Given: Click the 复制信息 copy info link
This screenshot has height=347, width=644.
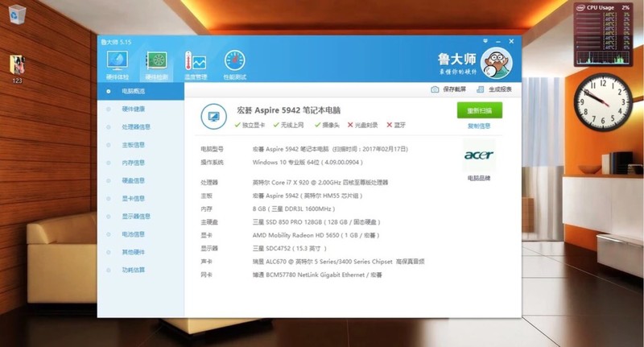Looking at the screenshot, I should tap(479, 126).
